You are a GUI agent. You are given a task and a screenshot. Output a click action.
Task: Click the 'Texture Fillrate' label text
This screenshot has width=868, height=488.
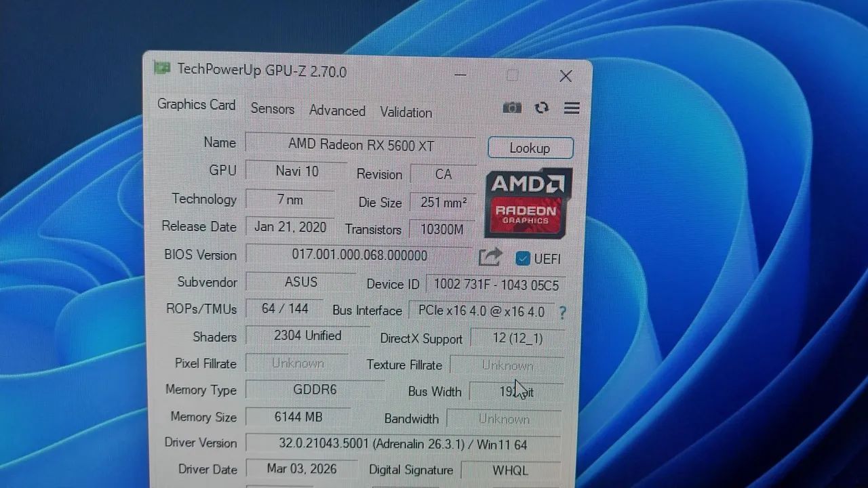point(404,365)
